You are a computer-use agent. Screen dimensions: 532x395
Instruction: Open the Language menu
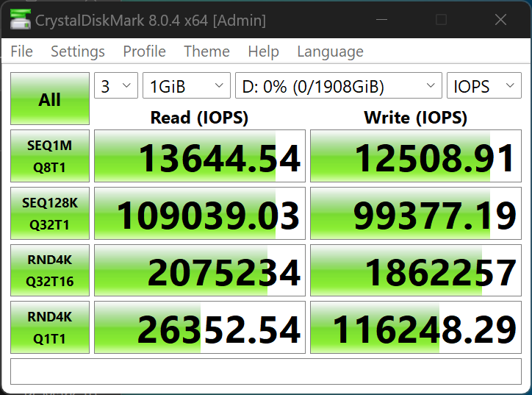(330, 51)
